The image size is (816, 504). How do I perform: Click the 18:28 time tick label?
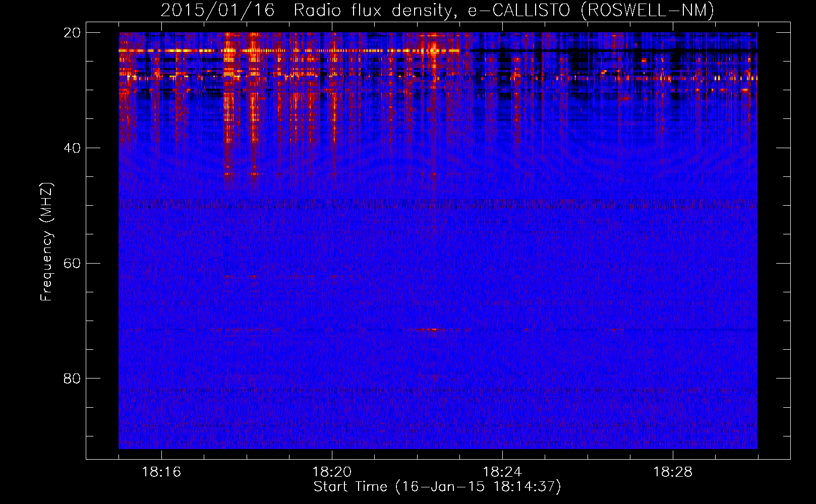click(673, 472)
